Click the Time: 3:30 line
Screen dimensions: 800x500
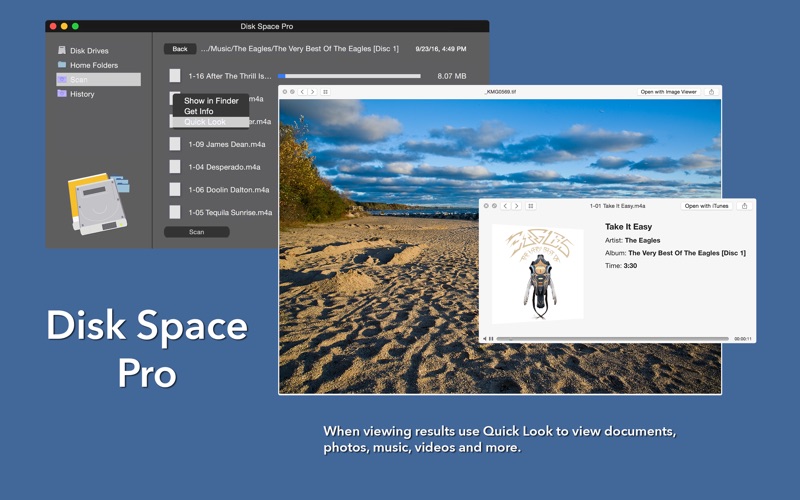click(621, 266)
